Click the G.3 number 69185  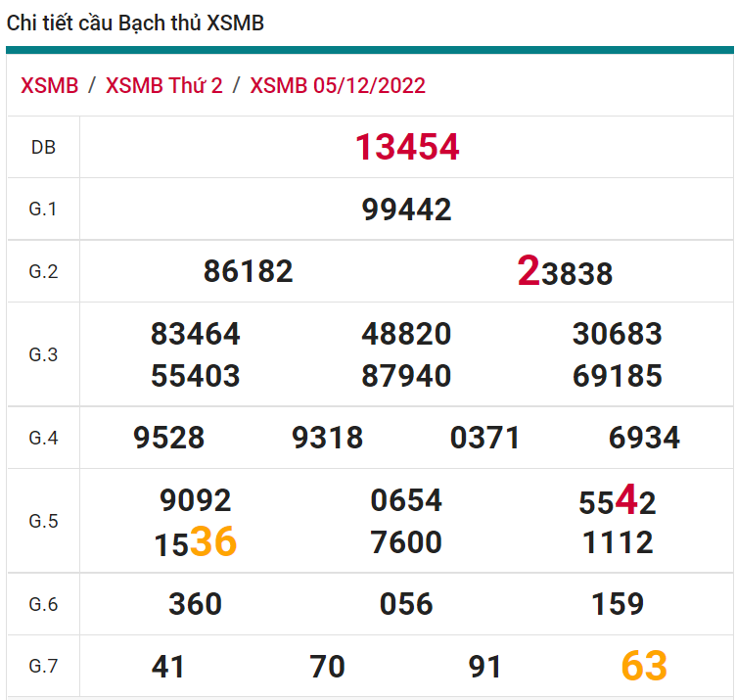click(617, 376)
